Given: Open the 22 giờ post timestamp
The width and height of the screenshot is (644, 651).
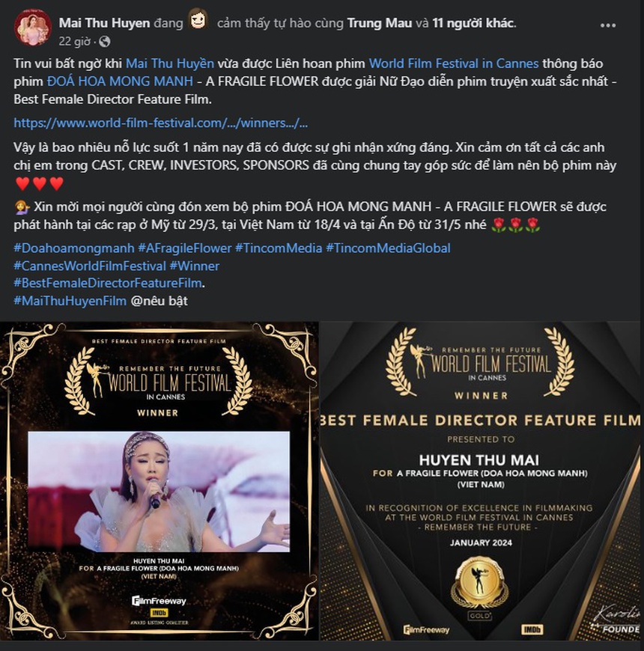Looking at the screenshot, I should pos(74,41).
